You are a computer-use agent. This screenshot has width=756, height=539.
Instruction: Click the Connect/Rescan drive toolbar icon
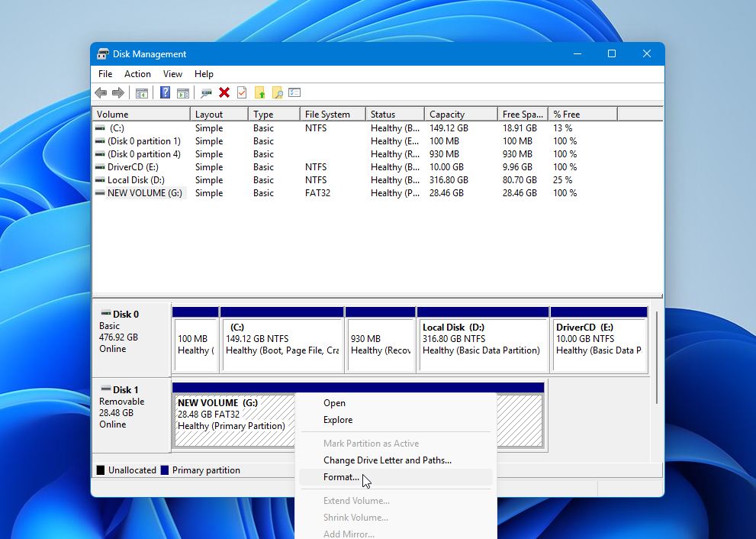click(207, 92)
